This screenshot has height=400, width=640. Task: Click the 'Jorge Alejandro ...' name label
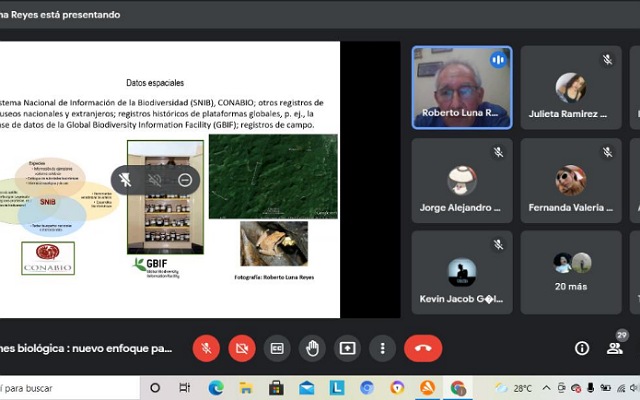(460, 207)
